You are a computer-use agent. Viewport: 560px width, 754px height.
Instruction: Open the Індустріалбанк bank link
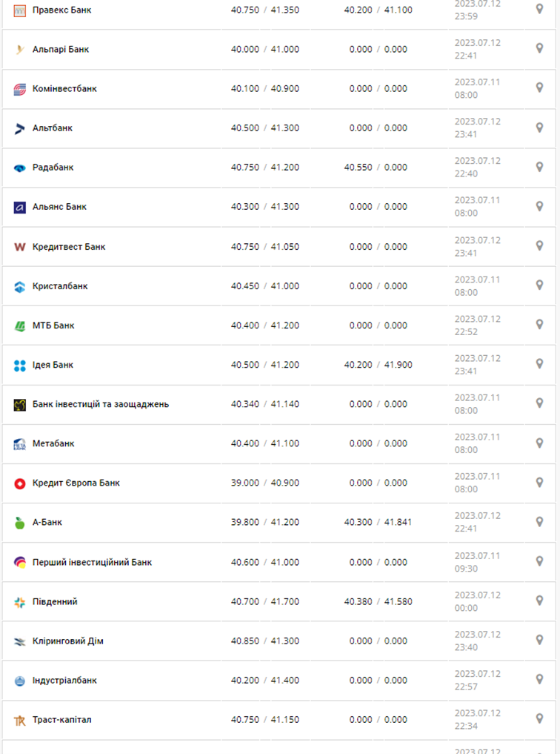(64, 680)
